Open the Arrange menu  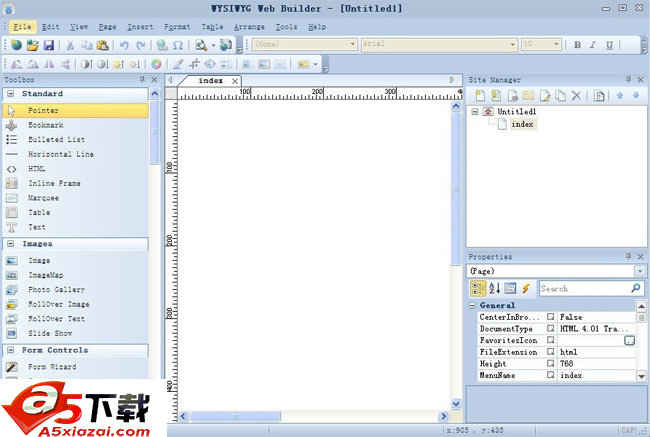click(249, 27)
